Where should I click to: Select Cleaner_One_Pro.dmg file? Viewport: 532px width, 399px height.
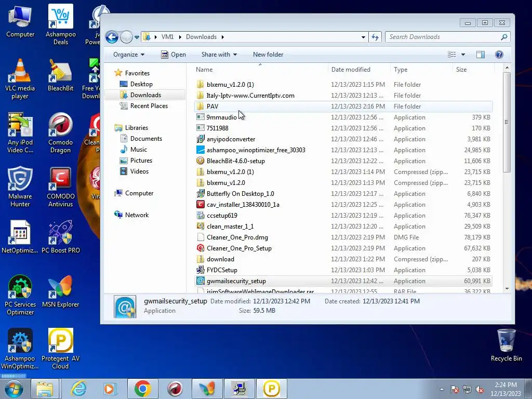[343, 237]
